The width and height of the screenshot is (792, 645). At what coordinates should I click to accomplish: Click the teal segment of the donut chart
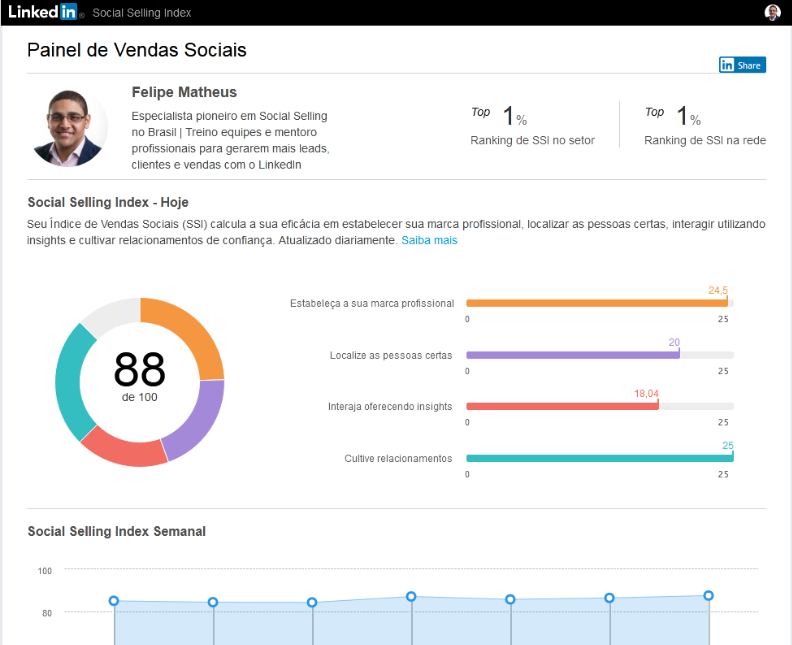tap(70, 383)
